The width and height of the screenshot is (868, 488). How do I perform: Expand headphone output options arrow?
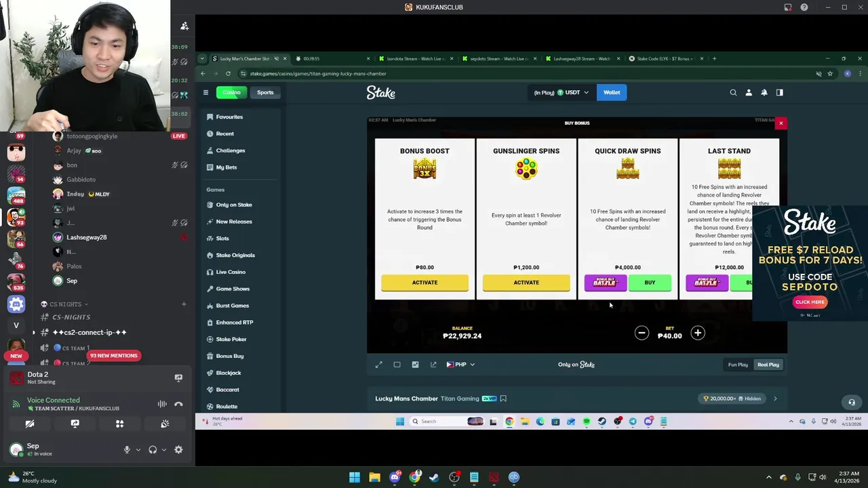pos(163,449)
